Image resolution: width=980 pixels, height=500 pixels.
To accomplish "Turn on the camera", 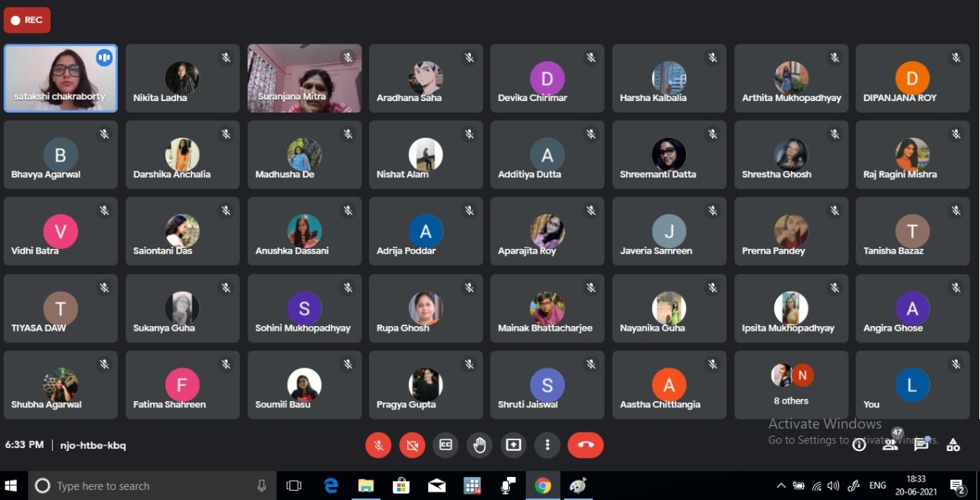I will tap(412, 445).
